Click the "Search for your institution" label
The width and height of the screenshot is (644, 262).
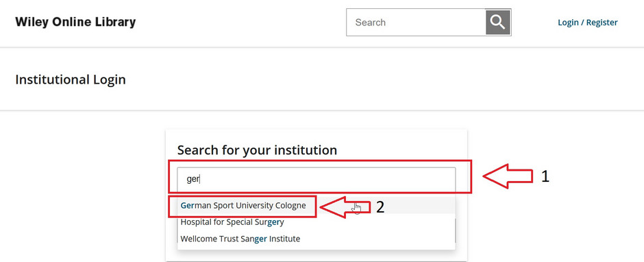pos(257,150)
